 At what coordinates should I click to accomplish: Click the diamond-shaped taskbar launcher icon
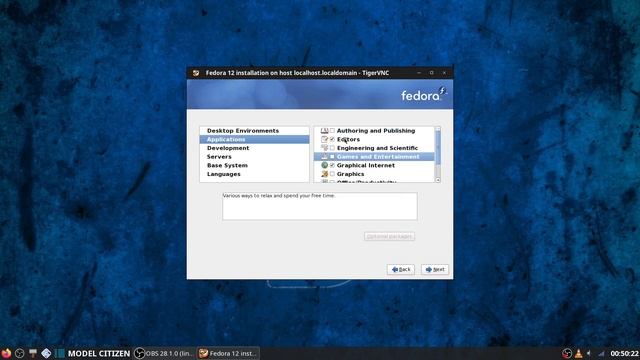[x=46, y=353]
